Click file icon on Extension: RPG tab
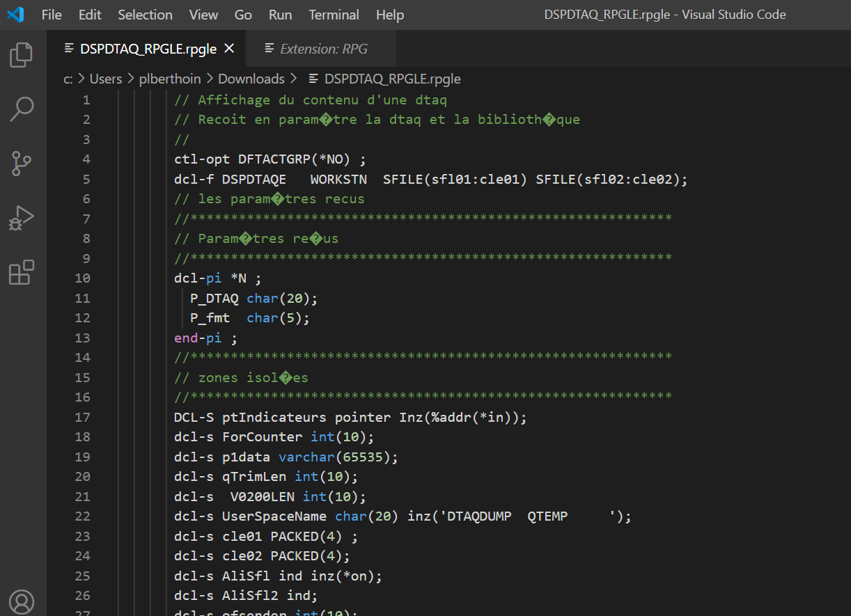Screen dimensions: 851x616 point(269,49)
